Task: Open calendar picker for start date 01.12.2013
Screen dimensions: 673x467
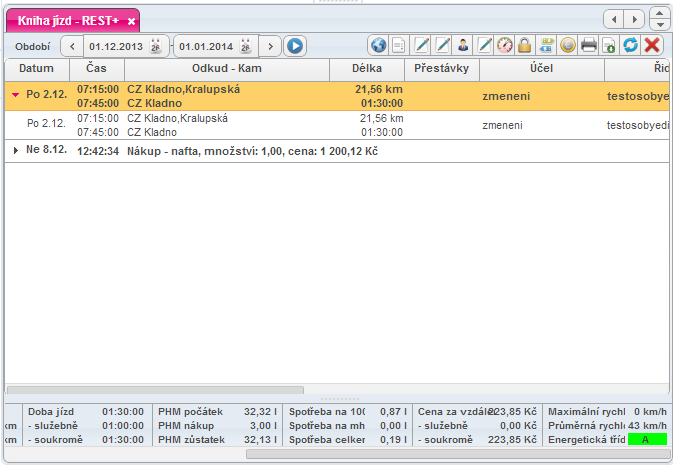Action: tap(155, 46)
